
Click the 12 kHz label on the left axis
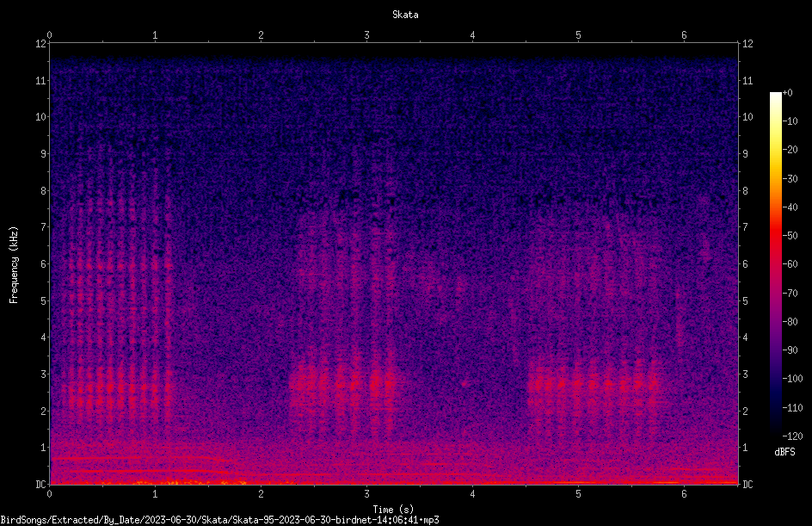41,44
